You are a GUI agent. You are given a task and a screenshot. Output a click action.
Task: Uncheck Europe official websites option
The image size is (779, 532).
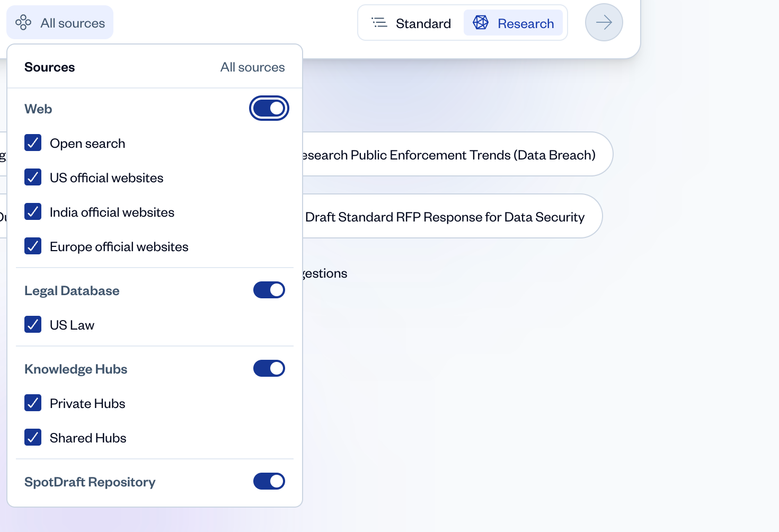pos(33,246)
